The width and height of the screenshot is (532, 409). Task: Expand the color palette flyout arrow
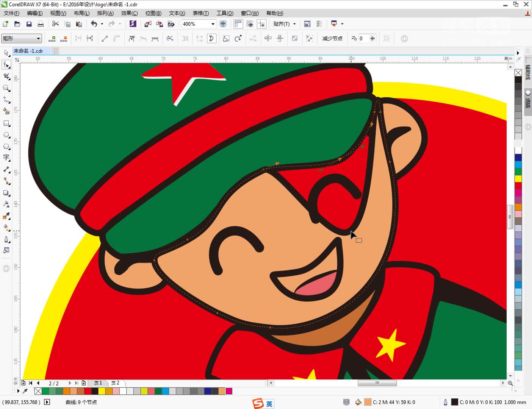(x=18, y=391)
